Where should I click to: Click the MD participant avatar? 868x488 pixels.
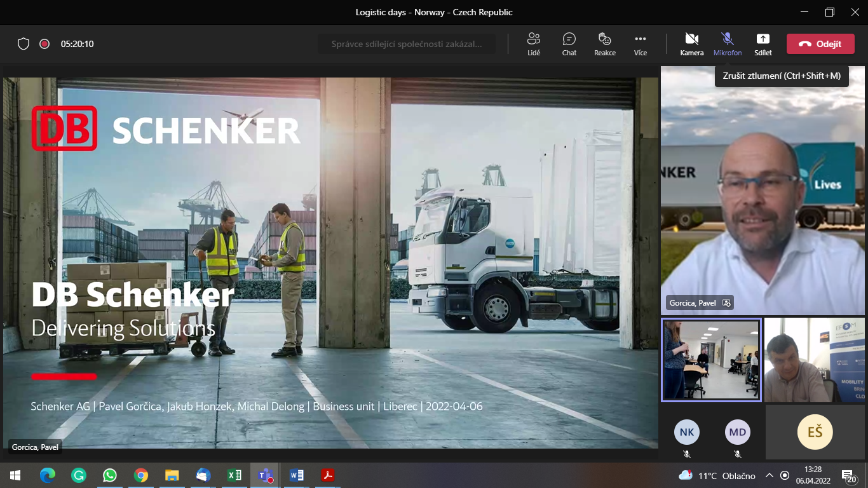click(x=738, y=432)
